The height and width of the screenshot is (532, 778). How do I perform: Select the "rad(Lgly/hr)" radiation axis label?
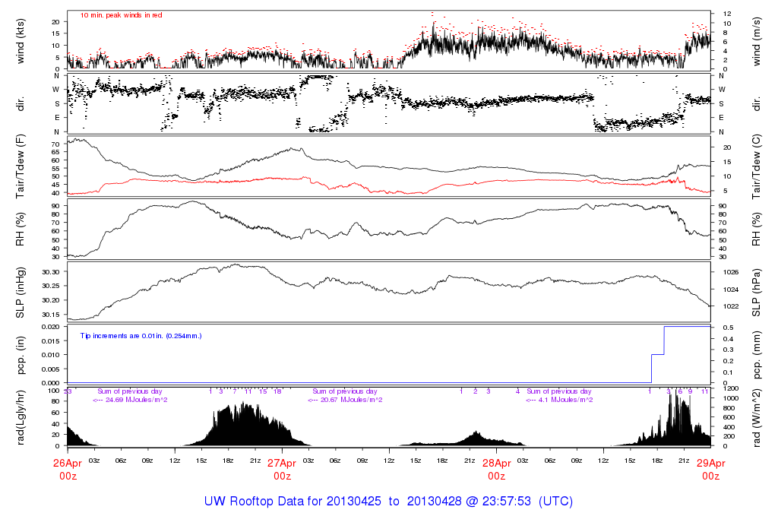click(21, 417)
